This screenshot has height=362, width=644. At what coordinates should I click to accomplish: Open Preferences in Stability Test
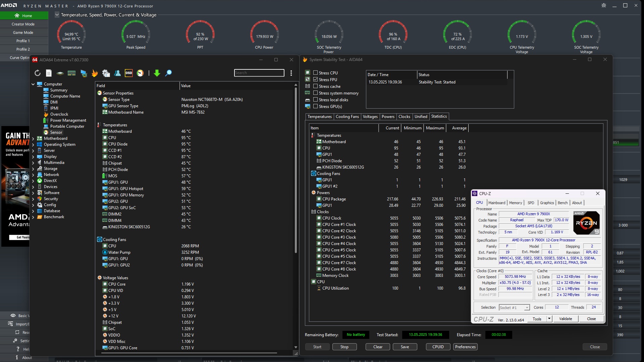(465, 347)
